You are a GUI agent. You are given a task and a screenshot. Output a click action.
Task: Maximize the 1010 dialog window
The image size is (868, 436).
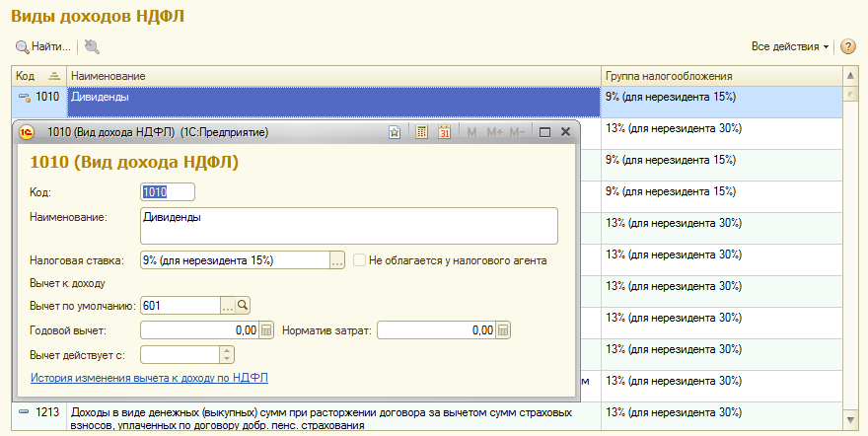point(544,132)
